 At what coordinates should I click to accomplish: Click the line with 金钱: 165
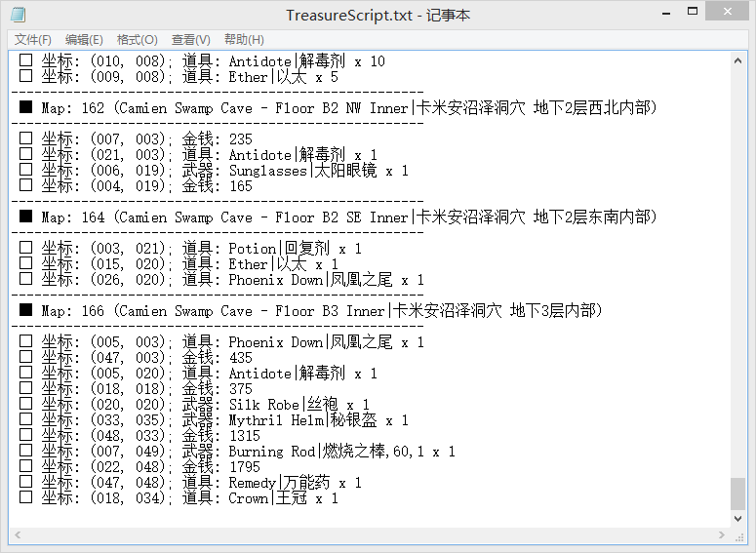point(136,185)
